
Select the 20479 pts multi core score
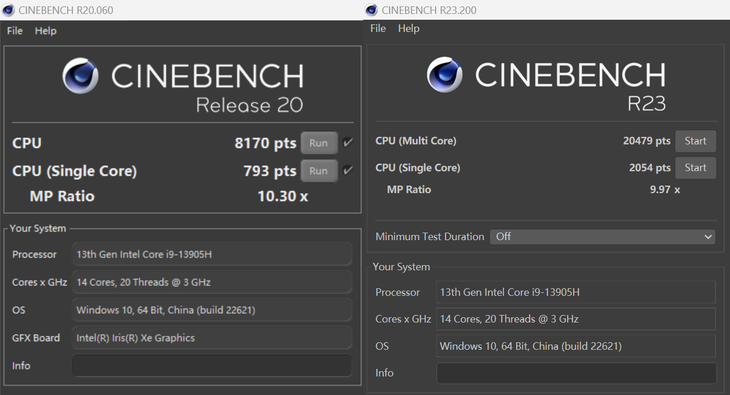tap(647, 141)
